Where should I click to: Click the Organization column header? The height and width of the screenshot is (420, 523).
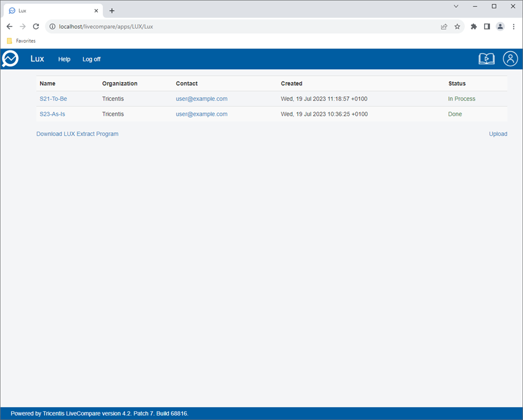tap(120, 83)
